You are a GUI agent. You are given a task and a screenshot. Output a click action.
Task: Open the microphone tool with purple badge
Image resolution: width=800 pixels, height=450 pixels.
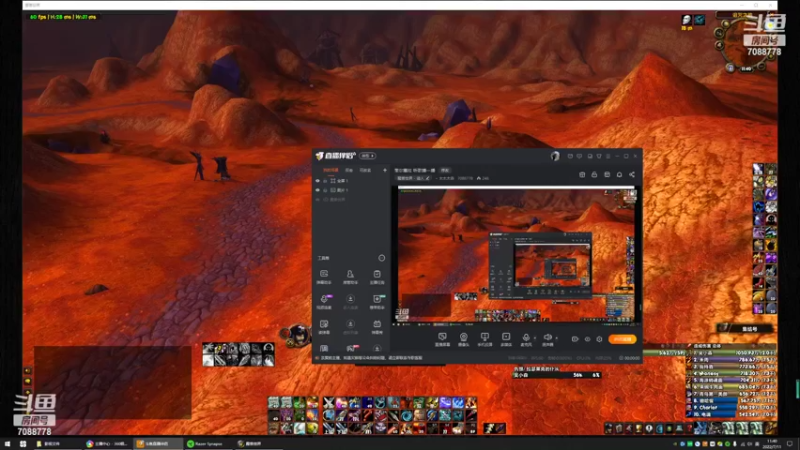click(x=324, y=302)
